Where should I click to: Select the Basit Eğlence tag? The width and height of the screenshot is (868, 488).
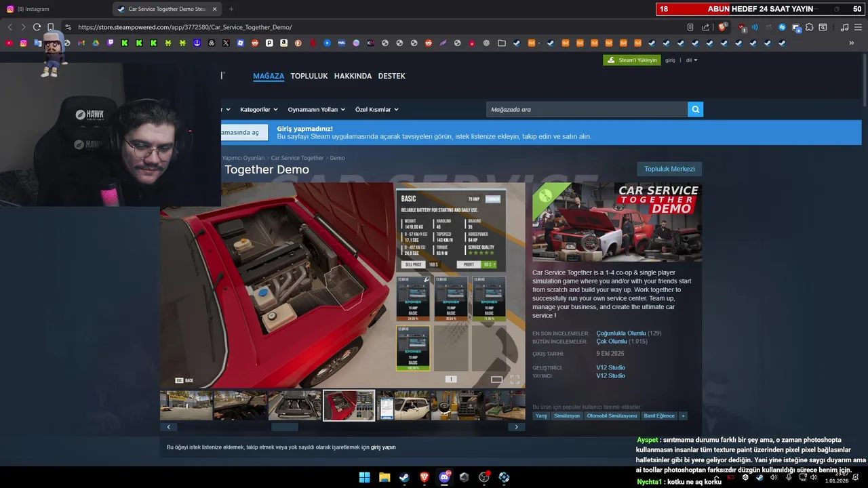pyautogui.click(x=659, y=415)
